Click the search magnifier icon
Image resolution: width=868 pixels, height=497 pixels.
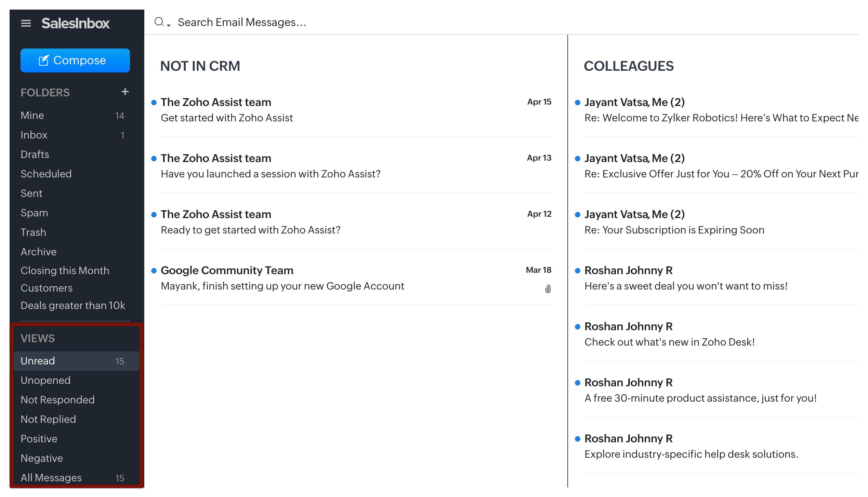pos(159,22)
